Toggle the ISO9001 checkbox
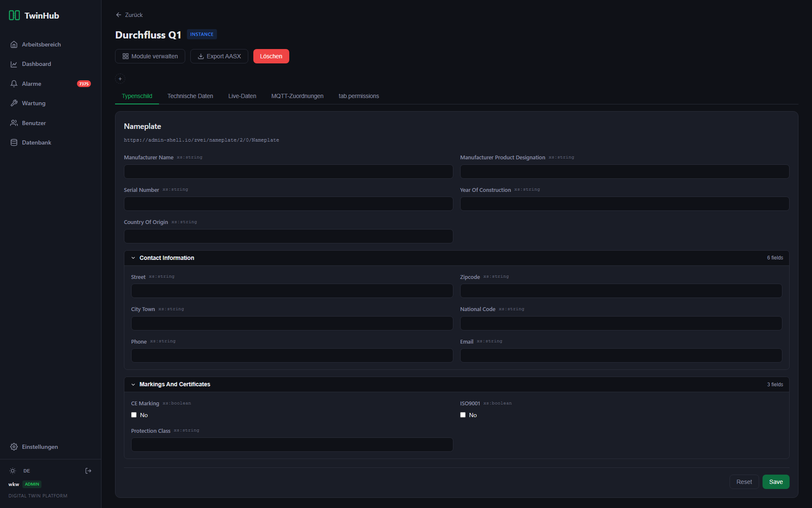 463,415
